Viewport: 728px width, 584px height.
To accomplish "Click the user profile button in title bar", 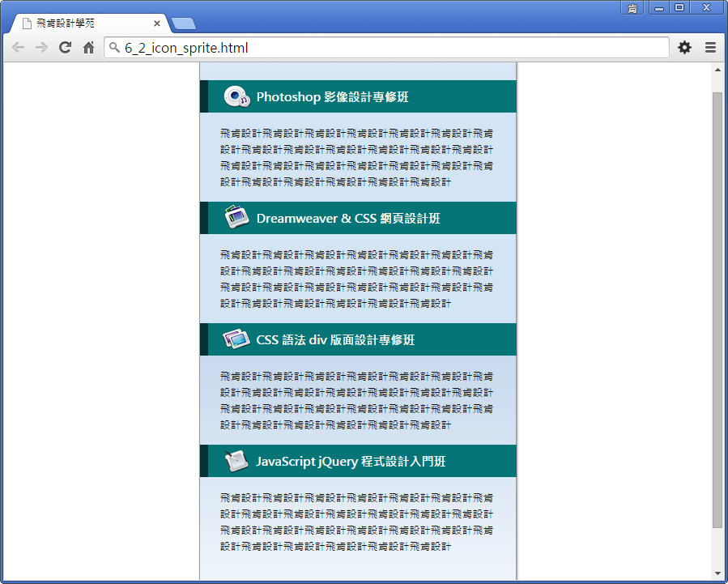I will click(632, 8).
